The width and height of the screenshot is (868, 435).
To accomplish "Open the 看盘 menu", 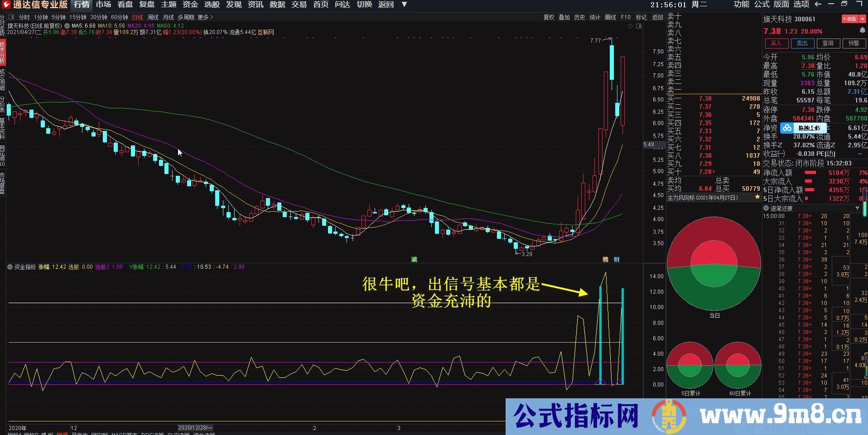I will pyautogui.click(x=125, y=5).
